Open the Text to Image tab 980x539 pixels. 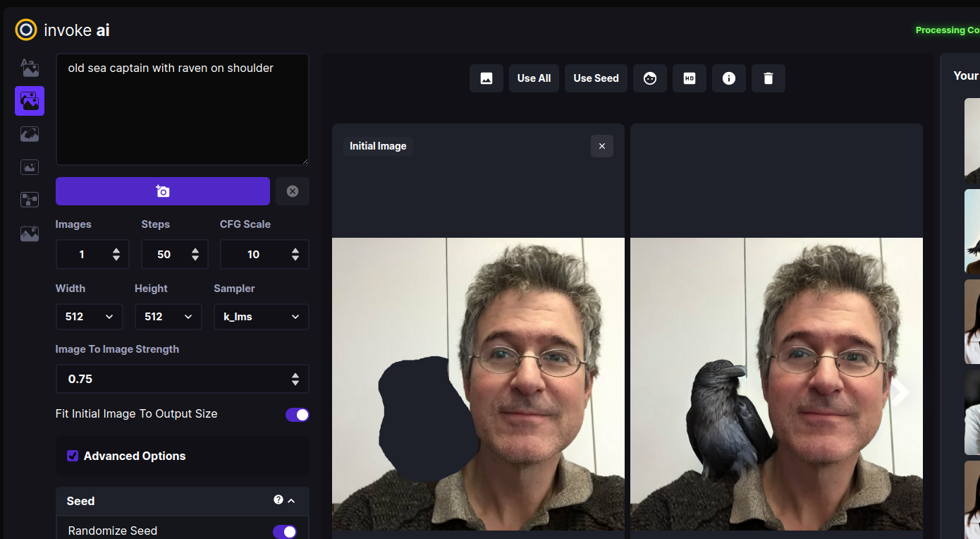(30, 68)
